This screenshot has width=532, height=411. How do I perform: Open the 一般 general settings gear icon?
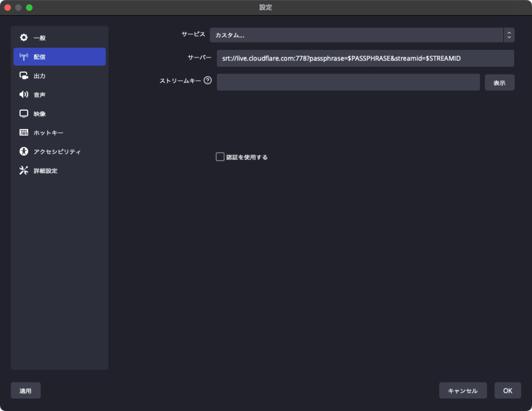tap(24, 38)
